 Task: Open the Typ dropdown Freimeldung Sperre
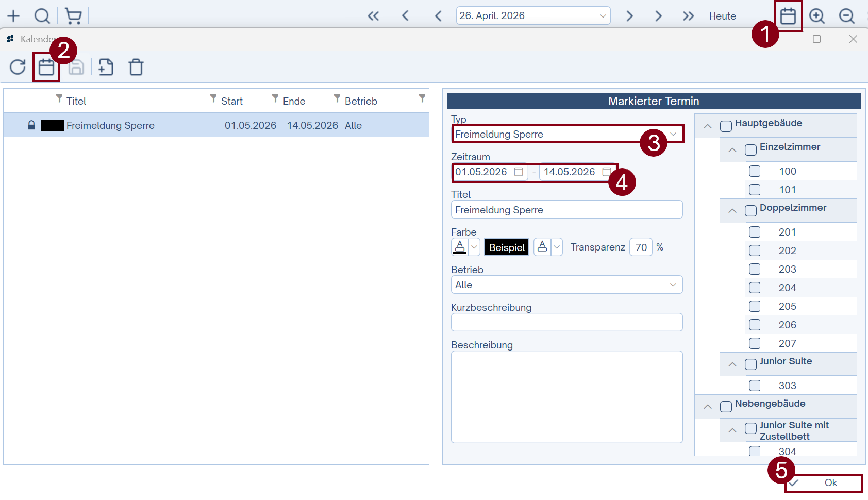pyautogui.click(x=567, y=134)
